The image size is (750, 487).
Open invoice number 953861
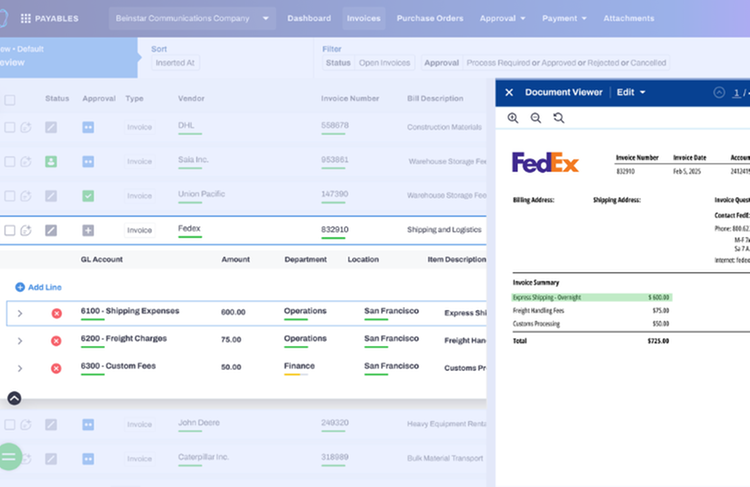tap(335, 160)
